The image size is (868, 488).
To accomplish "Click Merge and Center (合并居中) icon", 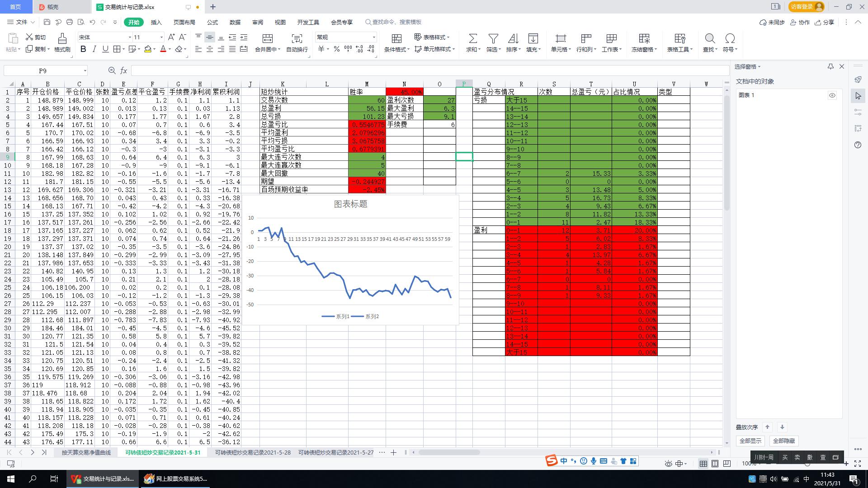I will coord(267,39).
